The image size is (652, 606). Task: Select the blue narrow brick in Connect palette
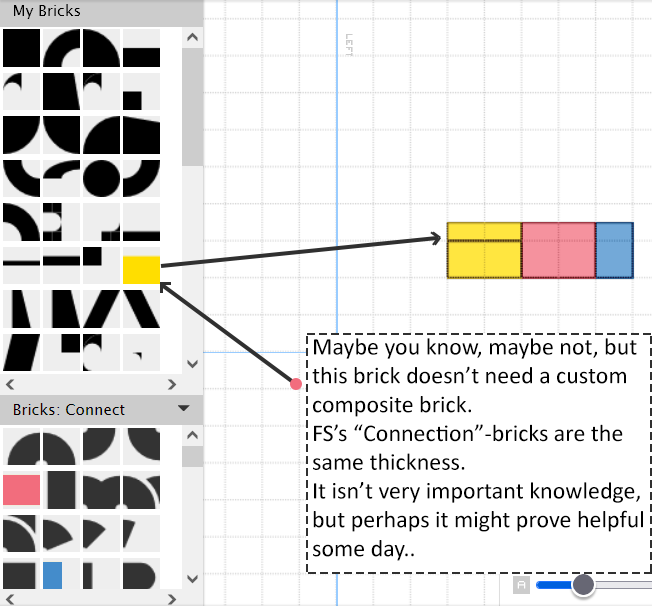point(52,575)
